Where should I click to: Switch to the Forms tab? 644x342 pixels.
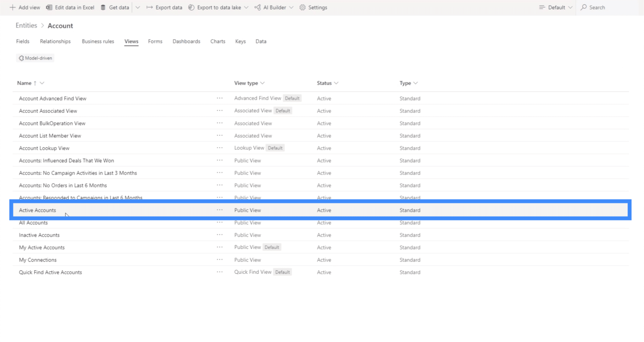point(155,41)
